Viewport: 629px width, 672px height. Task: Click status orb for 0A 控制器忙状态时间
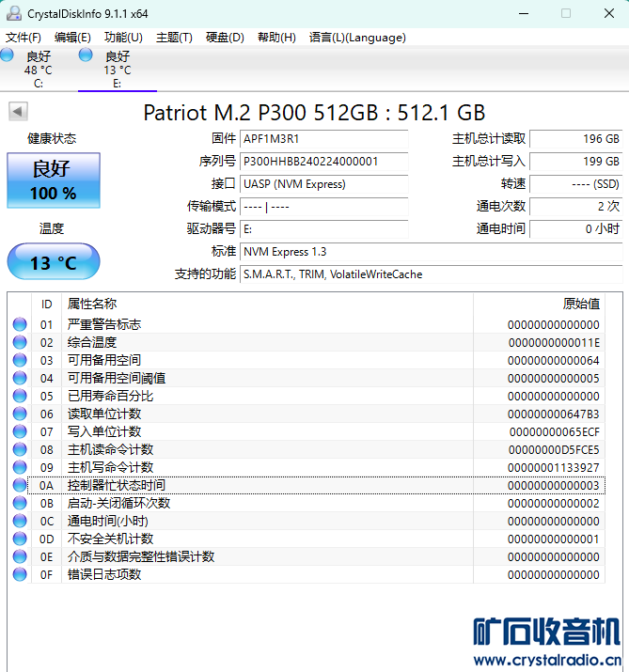[20, 485]
